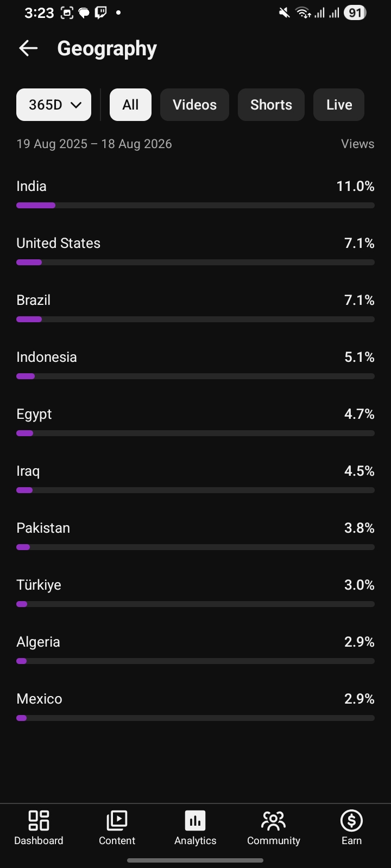Tap the Türkiye country label
The width and height of the screenshot is (391, 868).
[x=39, y=585]
